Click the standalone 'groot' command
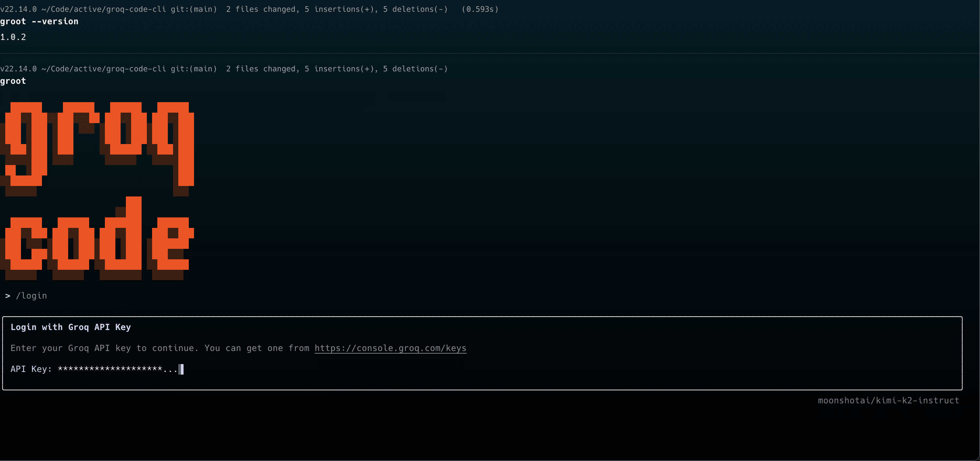980x461 pixels. 13,81
